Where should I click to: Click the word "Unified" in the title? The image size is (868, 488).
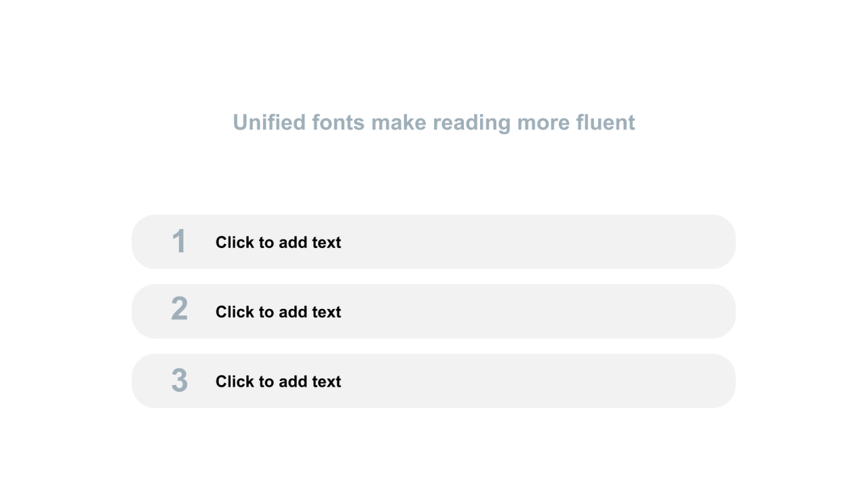pyautogui.click(x=269, y=123)
